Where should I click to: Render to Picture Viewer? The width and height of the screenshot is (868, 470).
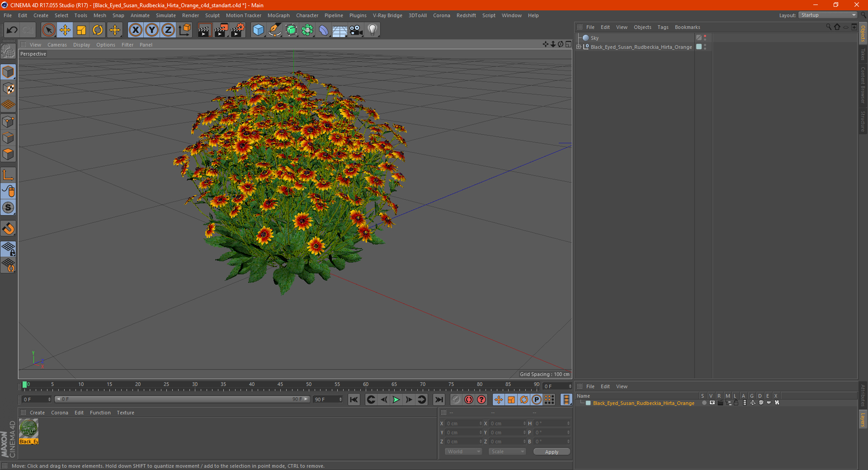(x=221, y=30)
